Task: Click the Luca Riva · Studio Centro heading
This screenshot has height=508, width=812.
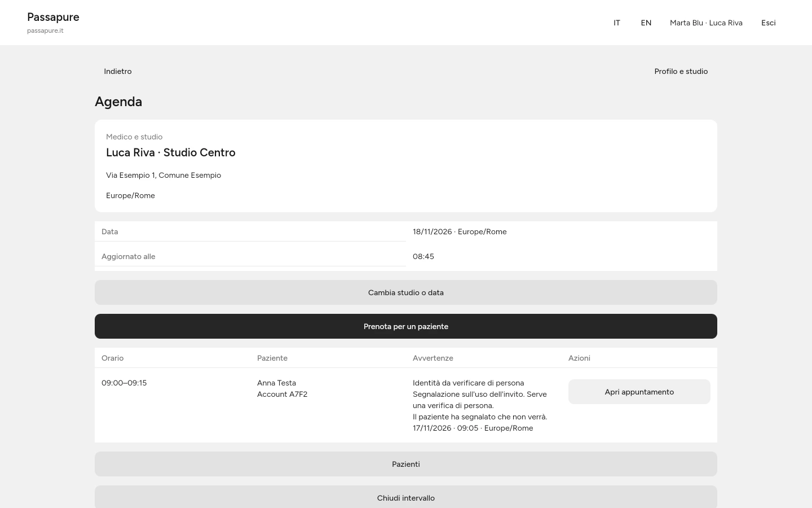Action: [171, 152]
